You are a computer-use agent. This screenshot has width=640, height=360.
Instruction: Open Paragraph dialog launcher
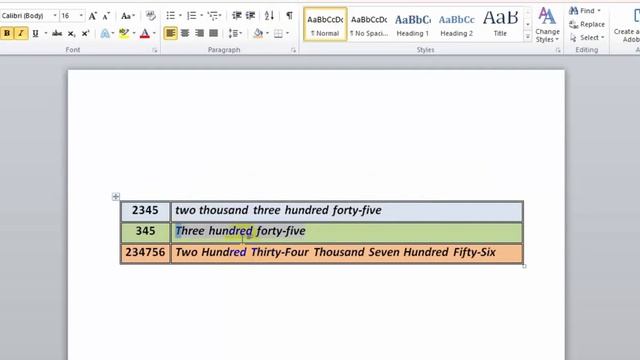point(293,50)
